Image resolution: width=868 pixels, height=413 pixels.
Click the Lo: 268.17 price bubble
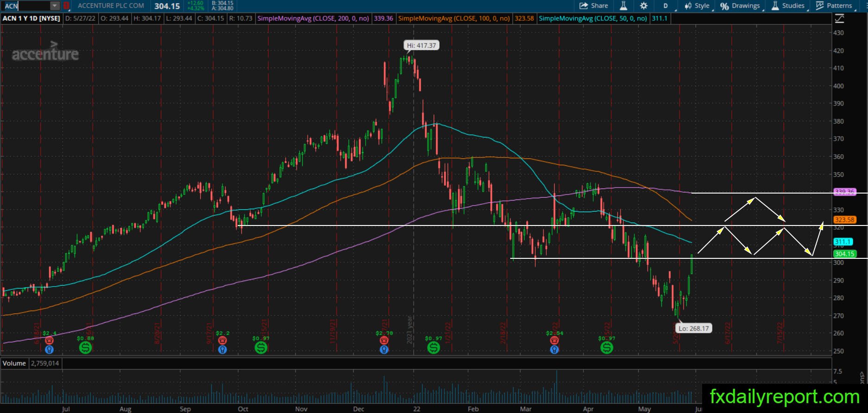pos(694,328)
